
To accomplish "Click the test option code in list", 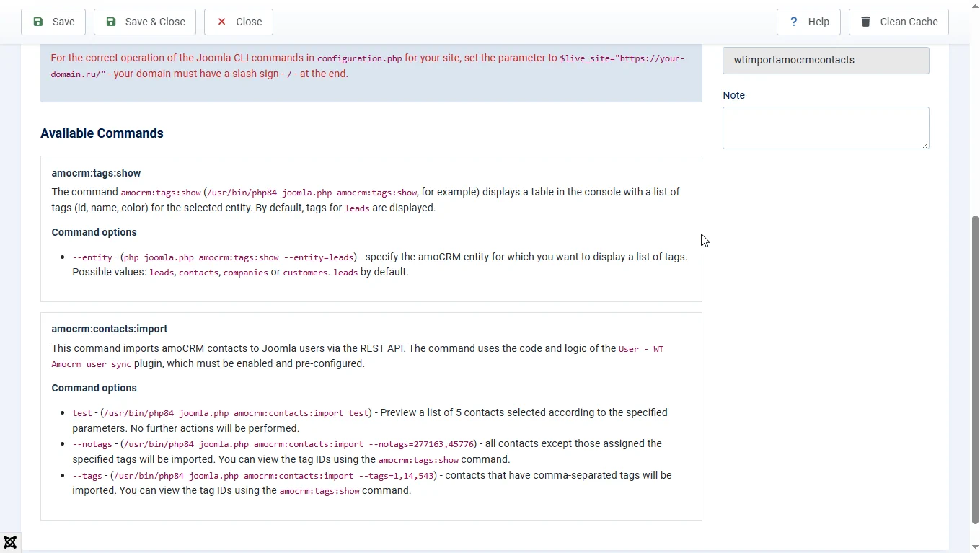I will (x=82, y=413).
